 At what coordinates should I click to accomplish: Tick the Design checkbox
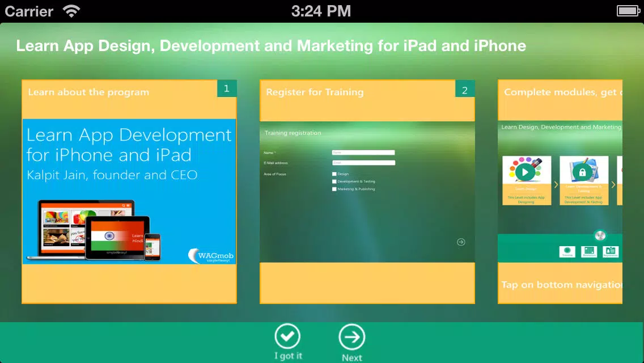tap(334, 174)
